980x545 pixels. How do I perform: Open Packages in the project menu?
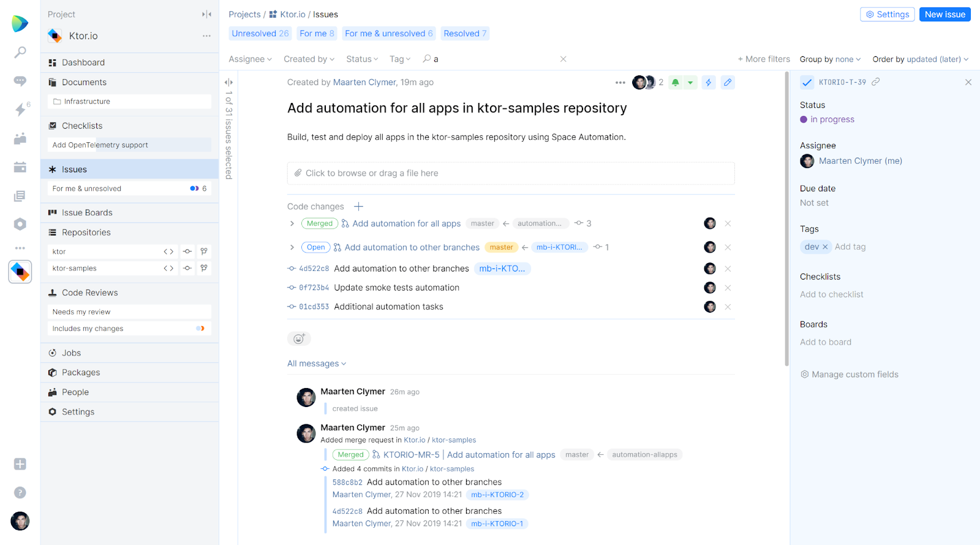[x=129, y=372]
